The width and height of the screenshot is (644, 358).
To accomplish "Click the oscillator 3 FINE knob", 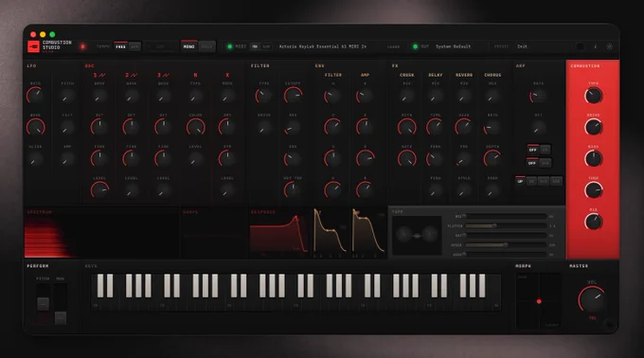I will click(163, 158).
